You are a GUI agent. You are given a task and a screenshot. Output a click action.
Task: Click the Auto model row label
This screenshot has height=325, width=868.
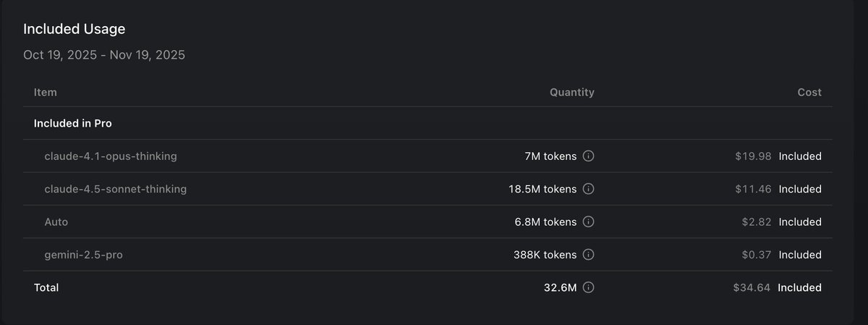(x=56, y=222)
